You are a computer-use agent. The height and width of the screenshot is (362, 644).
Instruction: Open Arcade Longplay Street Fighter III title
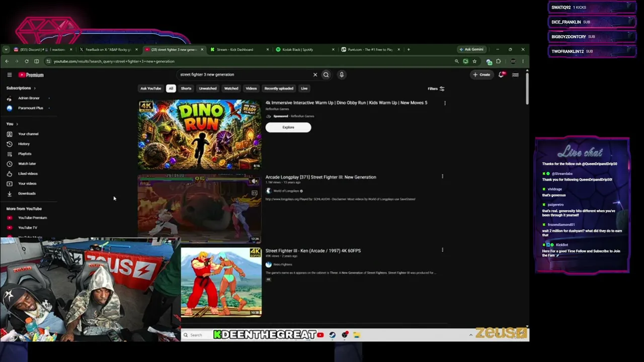320,177
